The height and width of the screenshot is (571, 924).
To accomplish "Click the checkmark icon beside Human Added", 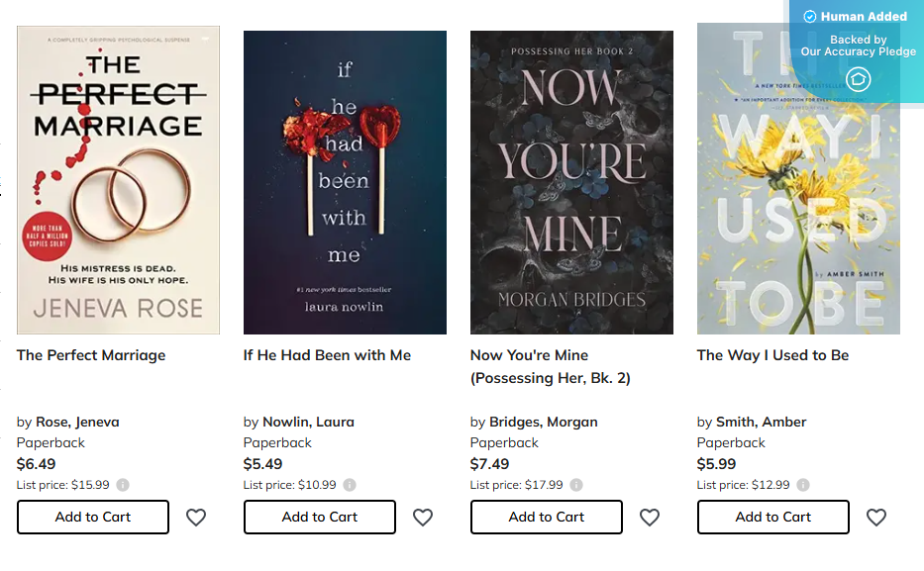I will 812,16.
